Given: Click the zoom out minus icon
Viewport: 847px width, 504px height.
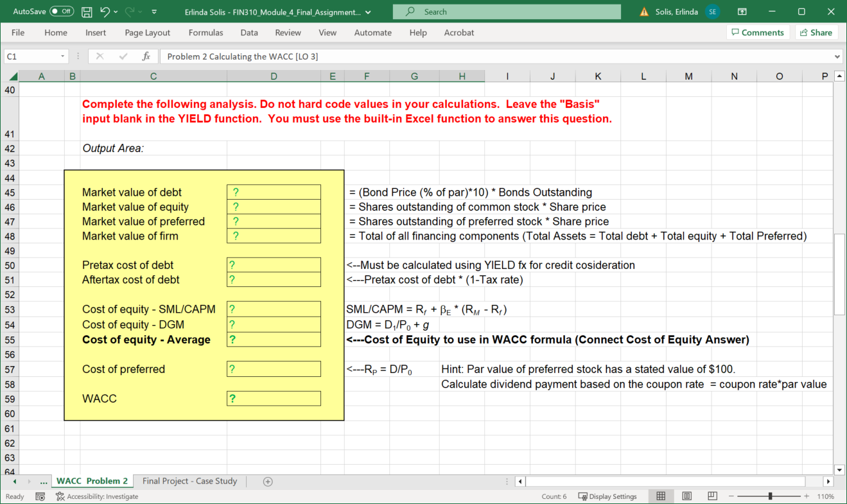Looking at the screenshot, I should coord(733,496).
